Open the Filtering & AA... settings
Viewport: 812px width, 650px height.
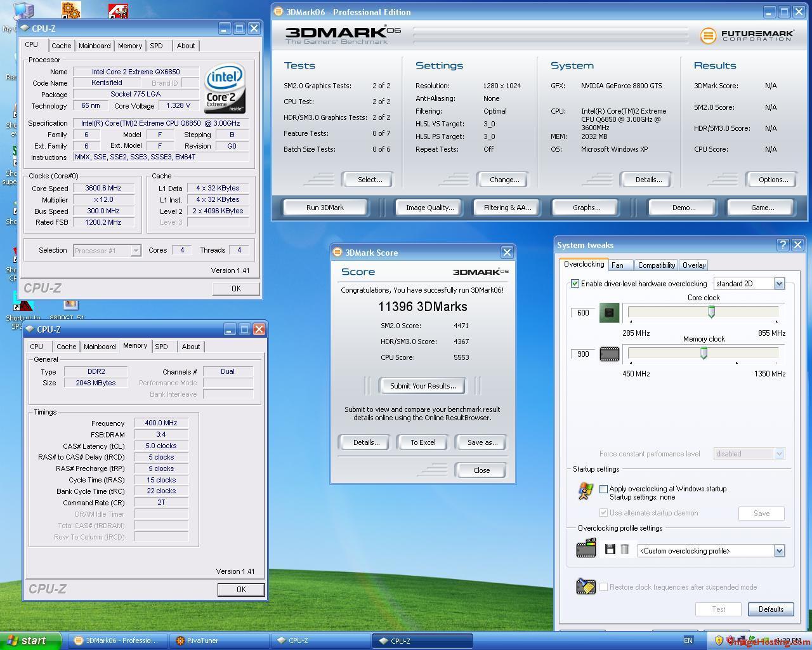[507, 208]
